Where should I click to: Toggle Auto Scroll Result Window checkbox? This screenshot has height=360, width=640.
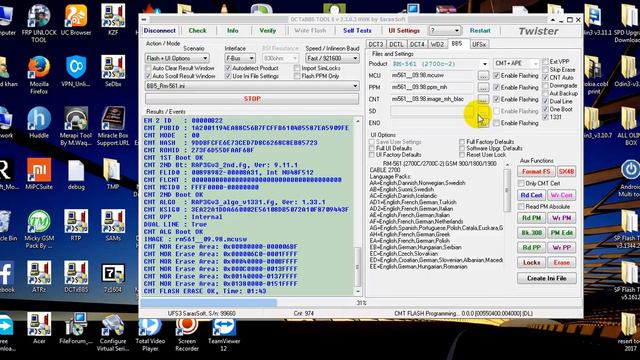[x=149, y=76]
